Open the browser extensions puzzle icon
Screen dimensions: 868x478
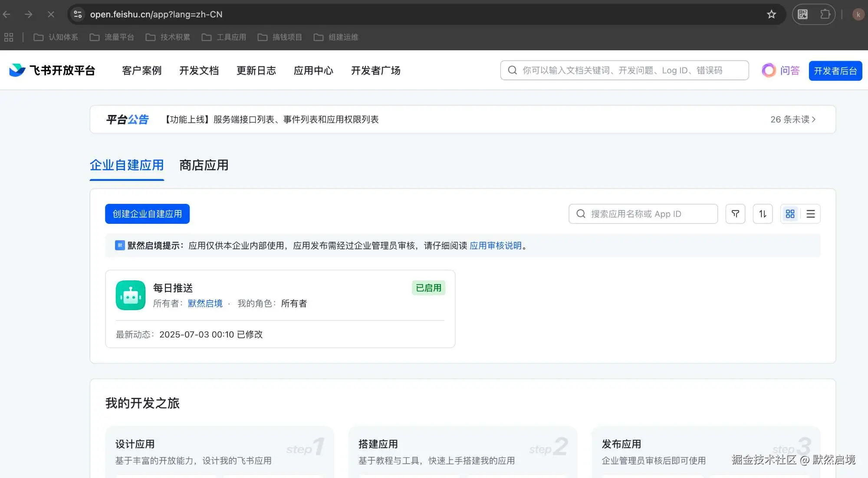[825, 14]
